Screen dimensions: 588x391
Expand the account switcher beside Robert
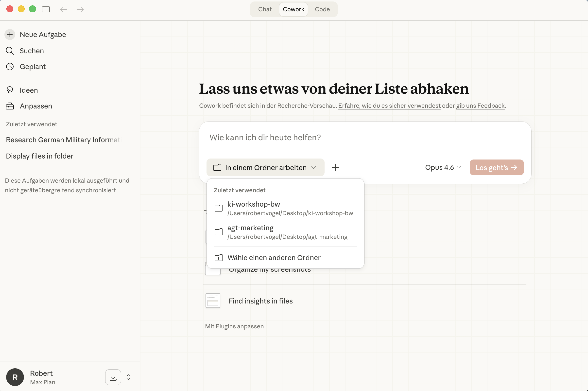tap(128, 377)
